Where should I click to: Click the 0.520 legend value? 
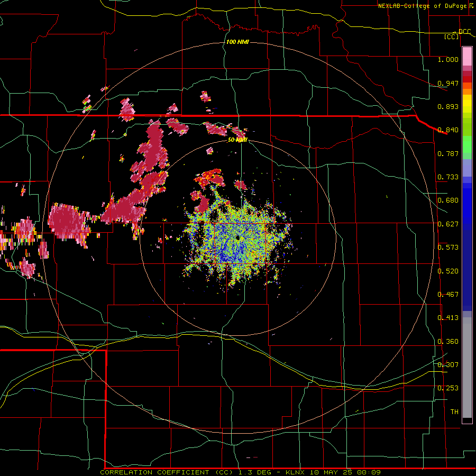[x=448, y=271]
